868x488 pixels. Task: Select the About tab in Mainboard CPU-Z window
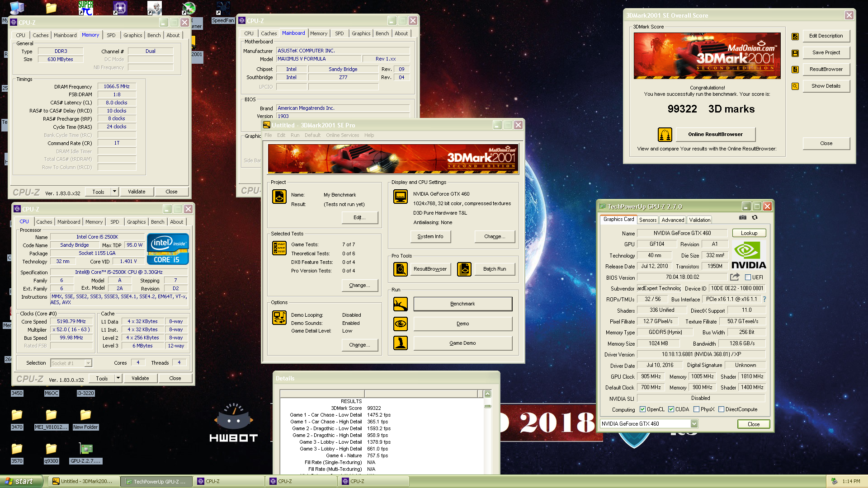click(401, 33)
